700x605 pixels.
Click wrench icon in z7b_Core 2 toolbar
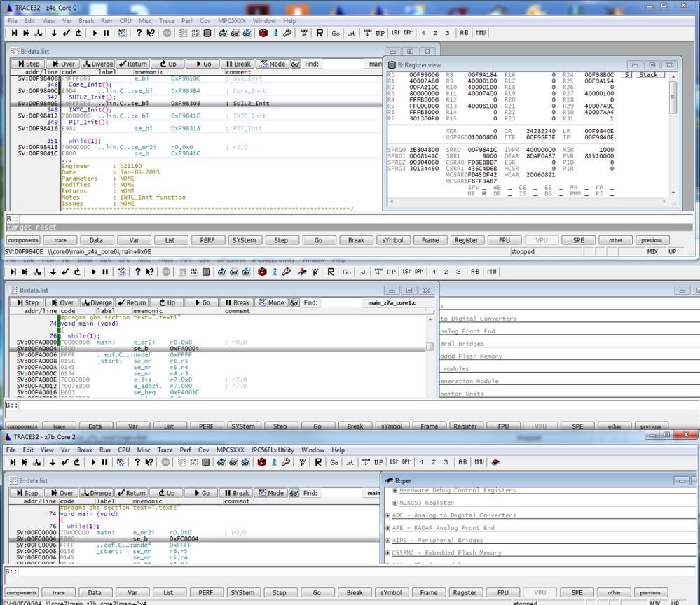[286, 462]
